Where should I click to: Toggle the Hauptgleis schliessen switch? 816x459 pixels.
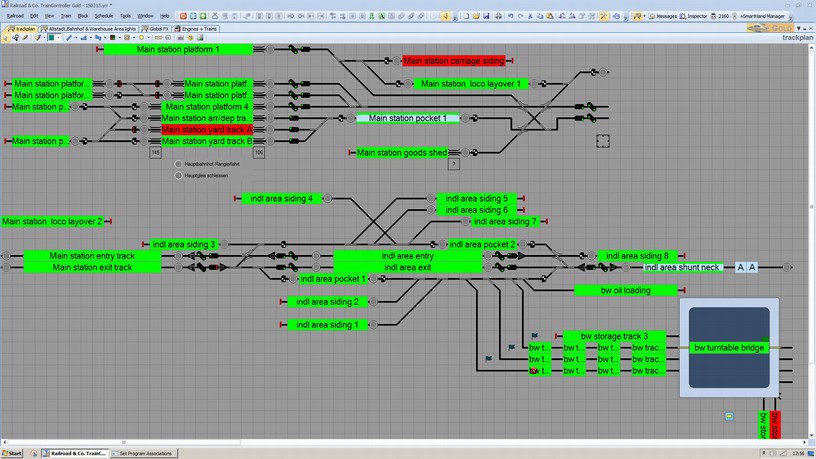click(178, 175)
